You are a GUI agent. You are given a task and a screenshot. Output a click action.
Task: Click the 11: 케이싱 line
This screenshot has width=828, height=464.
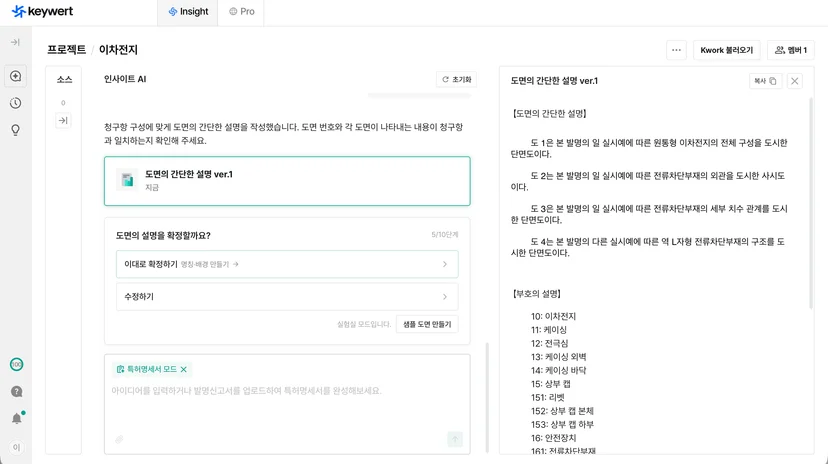(x=549, y=330)
